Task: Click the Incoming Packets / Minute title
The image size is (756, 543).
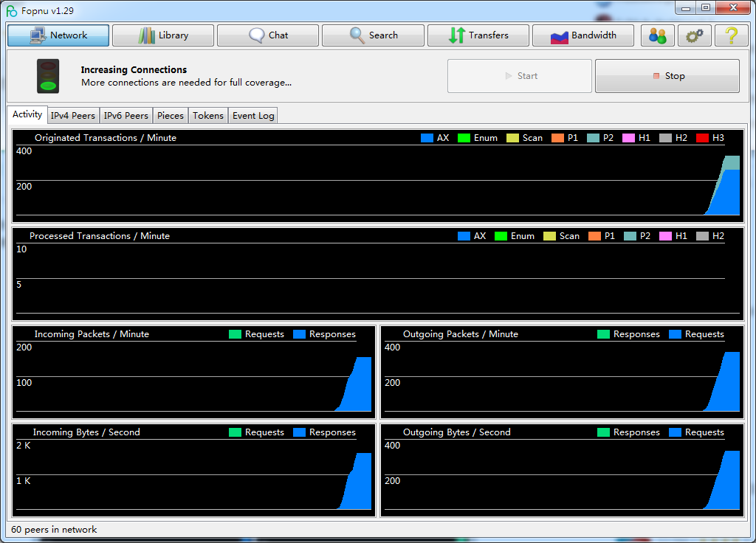Action: [92, 334]
